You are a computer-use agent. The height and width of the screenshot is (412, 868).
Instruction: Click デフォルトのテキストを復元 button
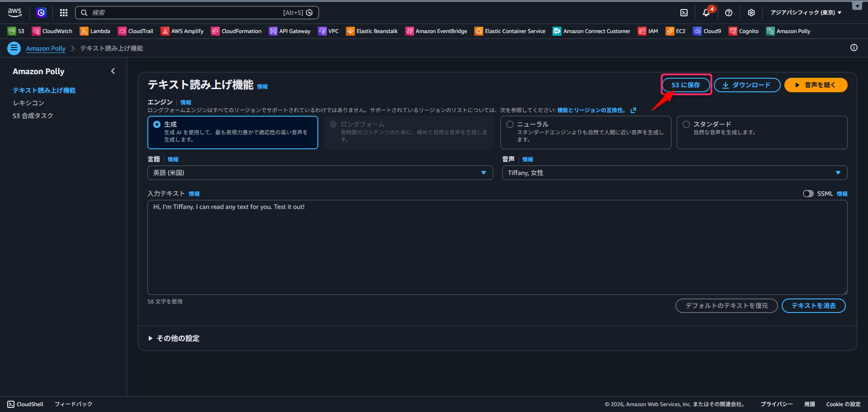click(726, 306)
